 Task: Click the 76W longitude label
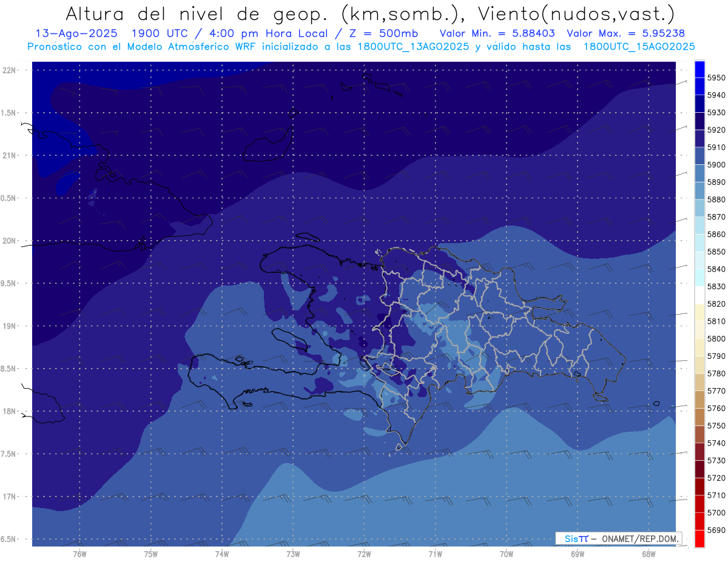(79, 554)
